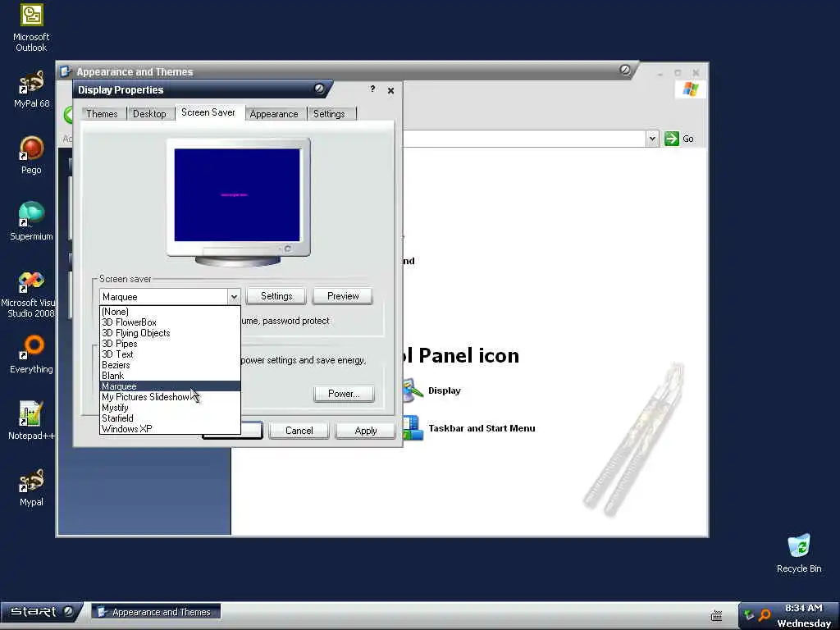Select 3D FlowerBox screen saver
The width and height of the screenshot is (840, 630).
point(170,322)
